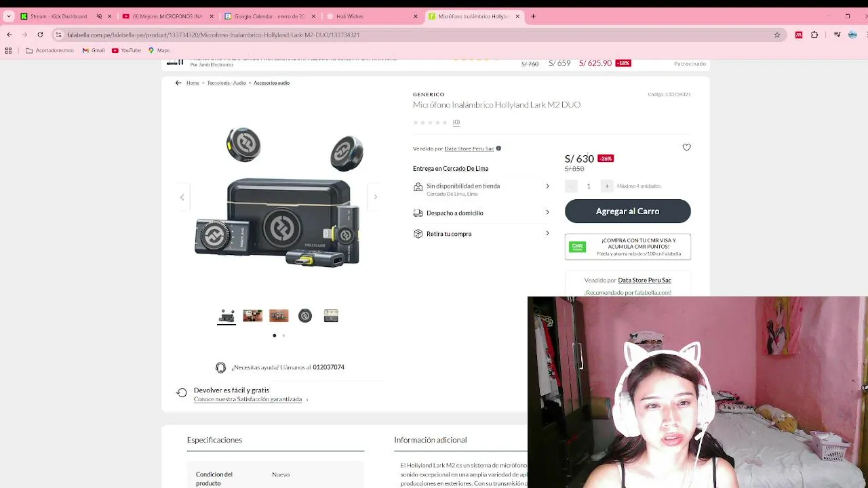Select the third product thumbnail
The height and width of the screenshot is (488, 868).
(279, 316)
